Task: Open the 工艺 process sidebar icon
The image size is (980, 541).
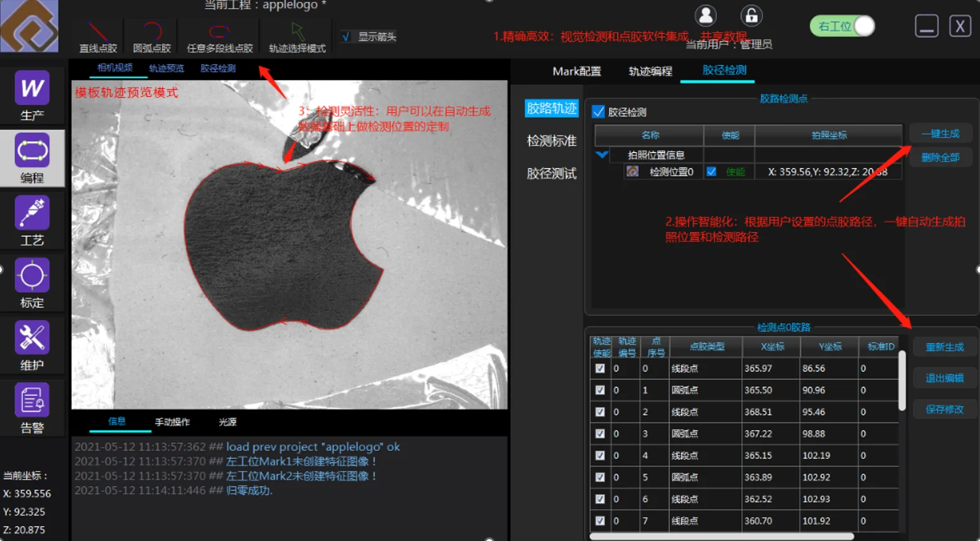Action: tap(32, 221)
